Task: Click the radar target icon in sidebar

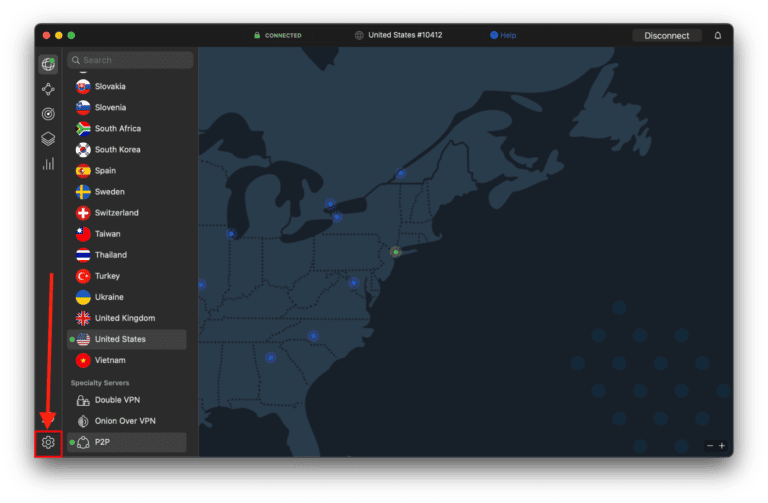Action: tap(48, 114)
